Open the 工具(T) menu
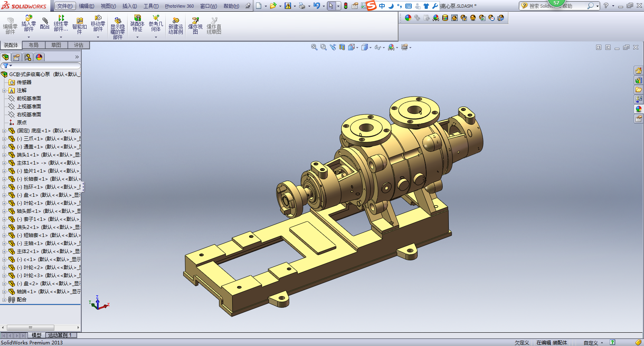 click(x=151, y=6)
